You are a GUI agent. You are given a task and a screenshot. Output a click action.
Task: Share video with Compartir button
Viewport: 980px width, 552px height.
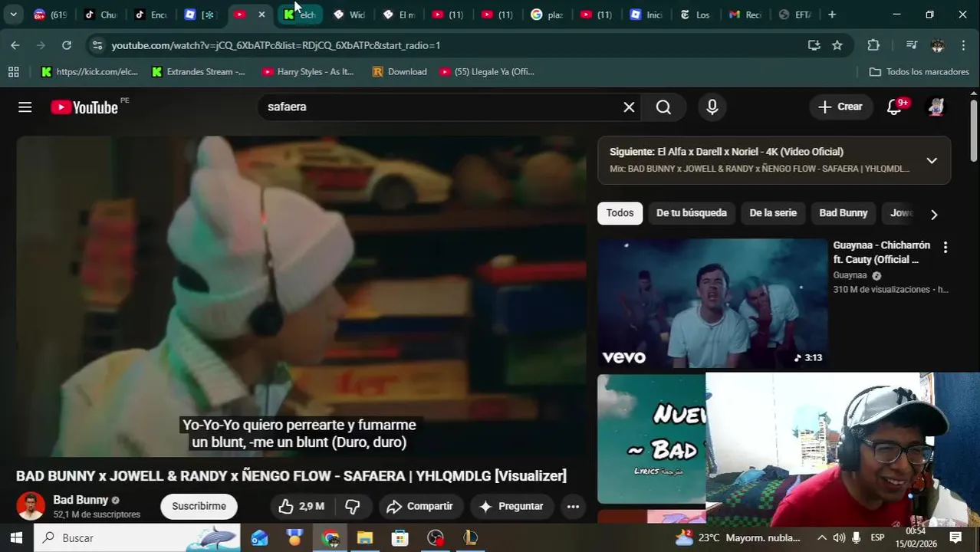tap(420, 506)
